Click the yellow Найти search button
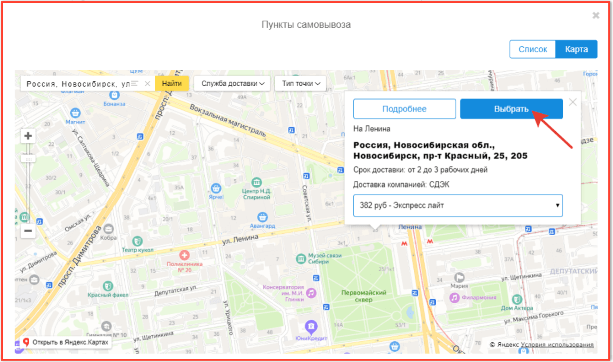This screenshot has width=613, height=362. 172,84
